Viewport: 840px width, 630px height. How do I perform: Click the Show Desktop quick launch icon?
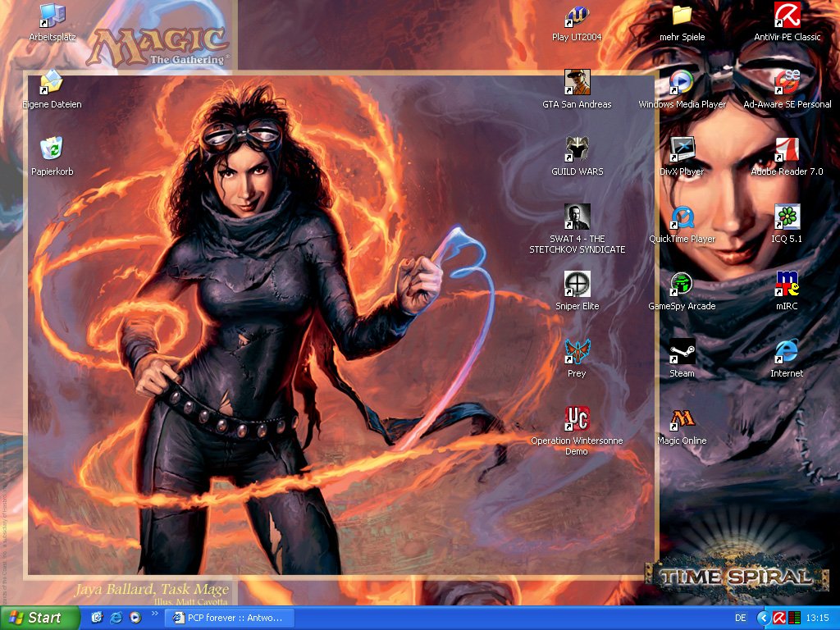[97, 618]
